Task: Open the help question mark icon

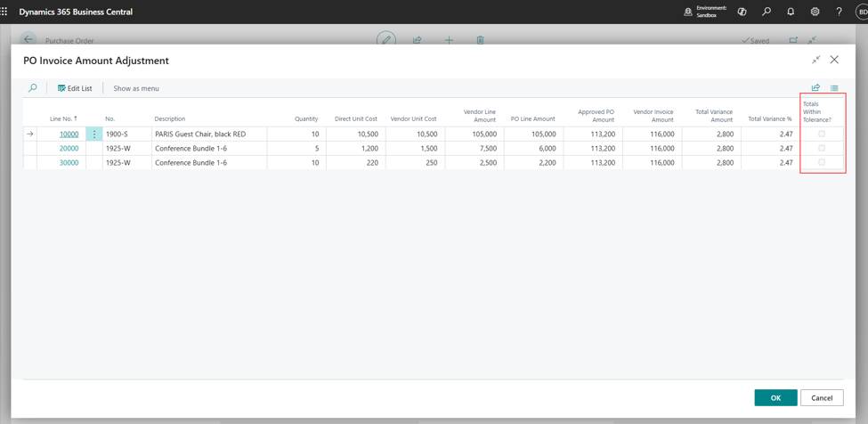Action: click(840, 11)
